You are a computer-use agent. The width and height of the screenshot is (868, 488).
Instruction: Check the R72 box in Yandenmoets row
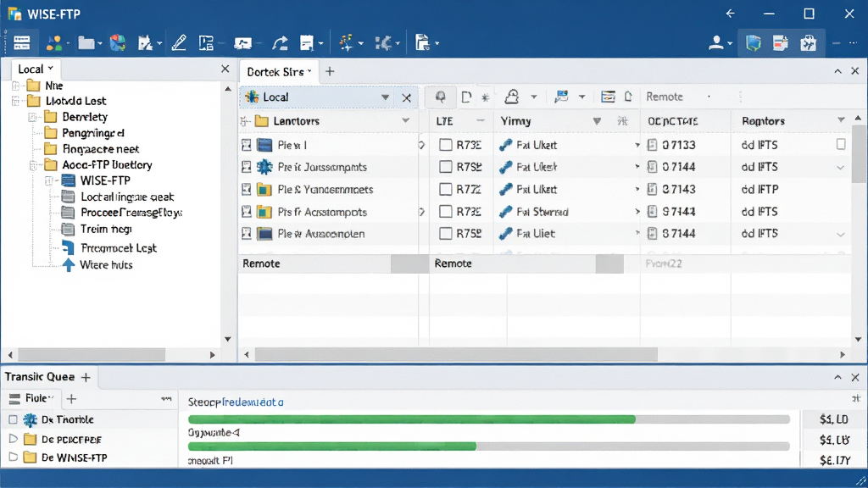click(x=446, y=189)
